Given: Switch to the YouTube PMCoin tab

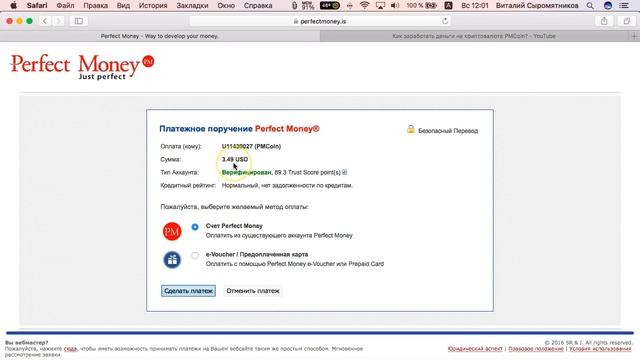Looking at the screenshot, I should click(474, 36).
